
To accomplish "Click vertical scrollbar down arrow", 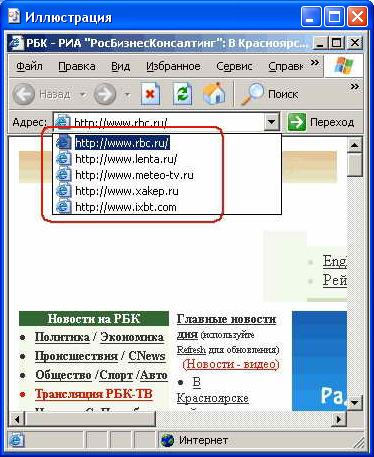I will coord(355,402).
